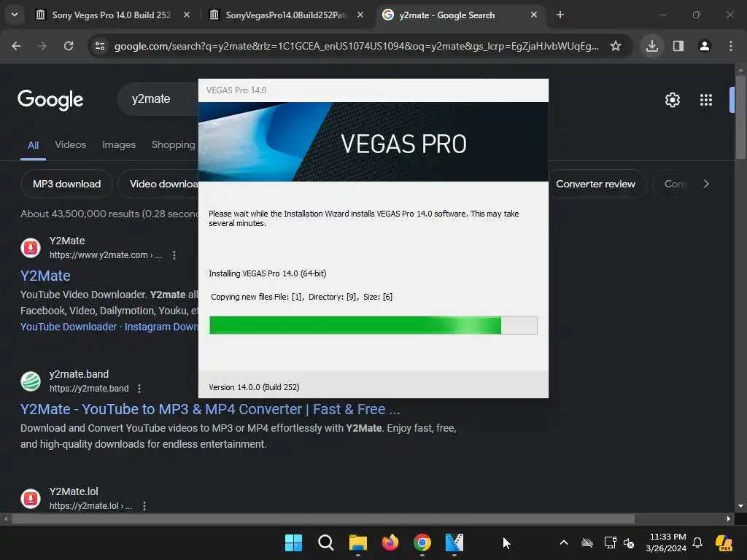This screenshot has width=747, height=560.
Task: Click the y2mate.band green favicon
Action: (x=31, y=381)
